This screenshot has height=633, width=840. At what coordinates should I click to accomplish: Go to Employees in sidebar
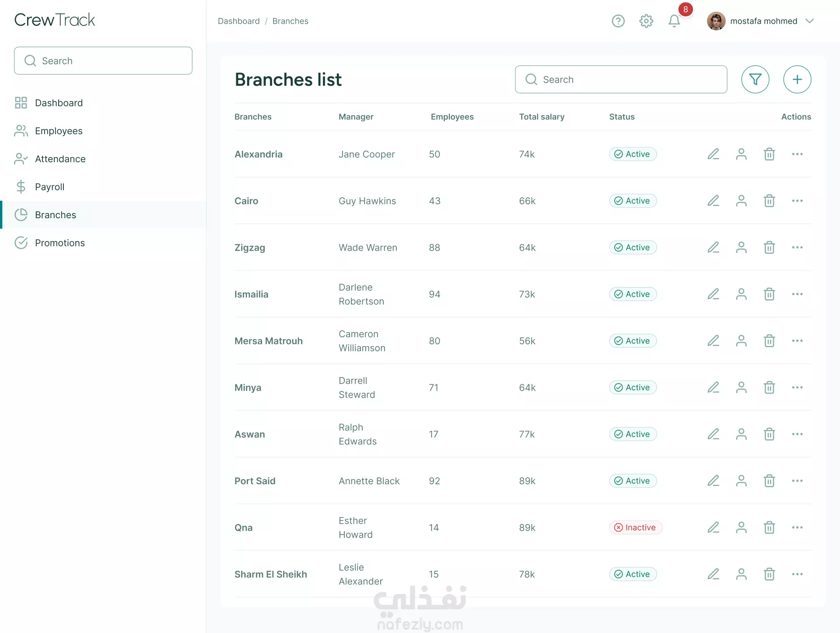(x=59, y=131)
